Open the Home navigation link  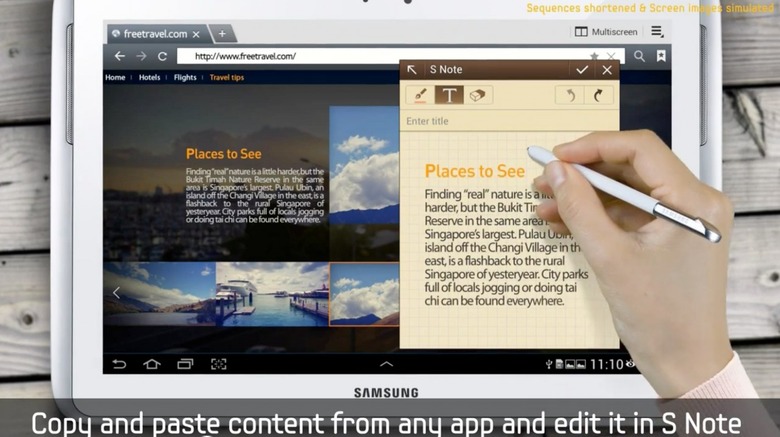(x=115, y=77)
